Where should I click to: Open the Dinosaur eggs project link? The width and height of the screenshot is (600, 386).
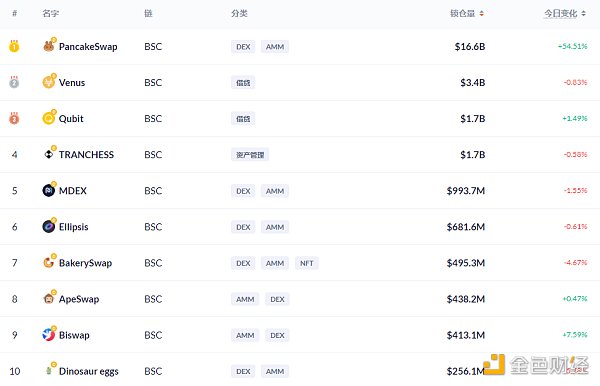click(x=88, y=371)
